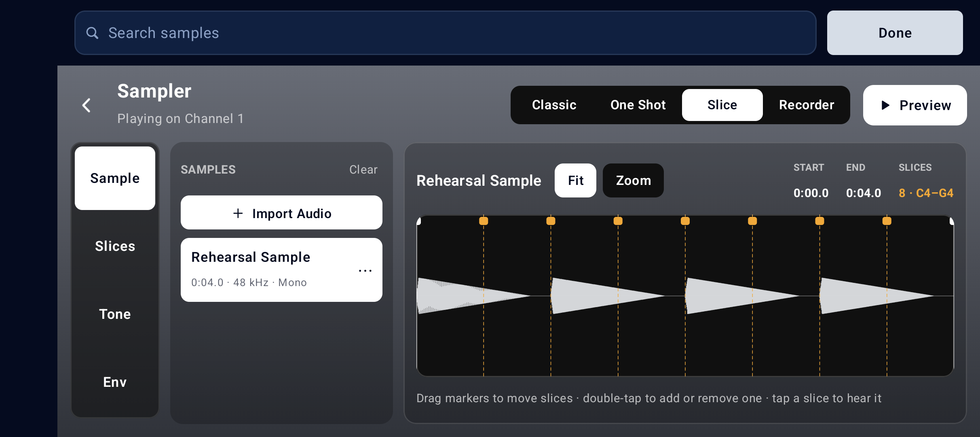Select the Slice mode
This screenshot has width=980, height=437.
pyautogui.click(x=722, y=105)
